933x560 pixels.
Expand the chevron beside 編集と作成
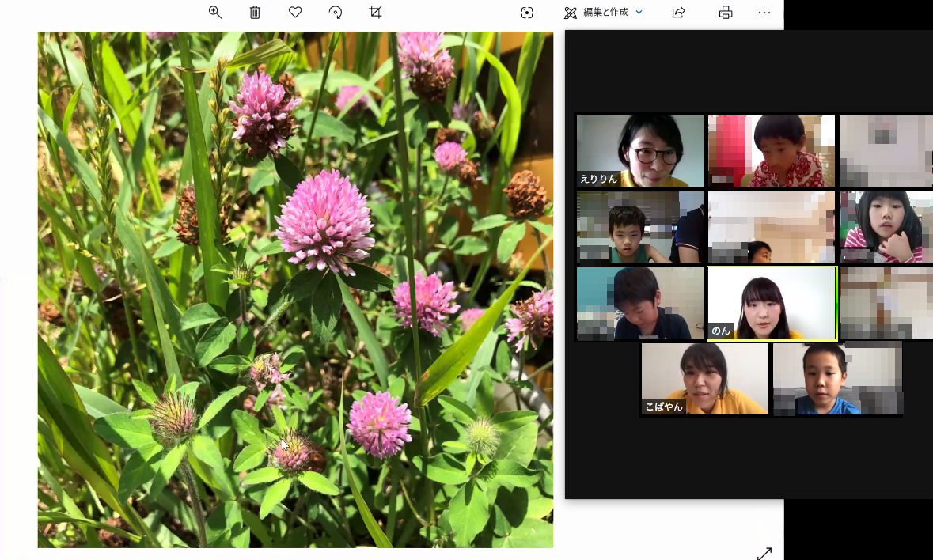click(639, 13)
